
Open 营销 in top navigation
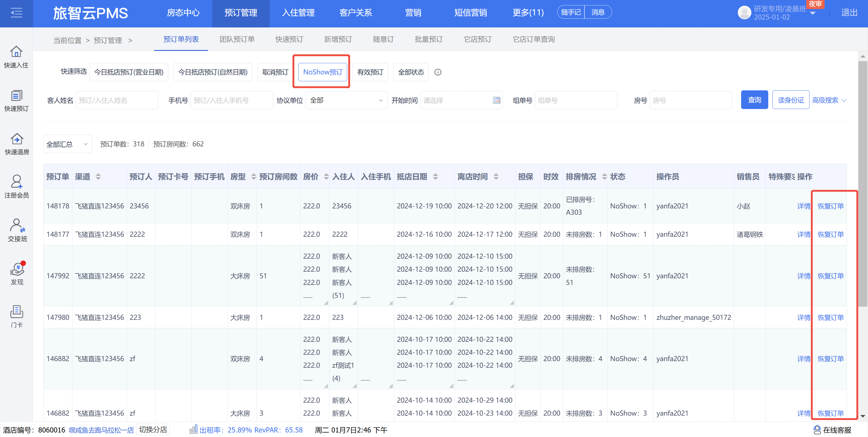click(x=413, y=12)
